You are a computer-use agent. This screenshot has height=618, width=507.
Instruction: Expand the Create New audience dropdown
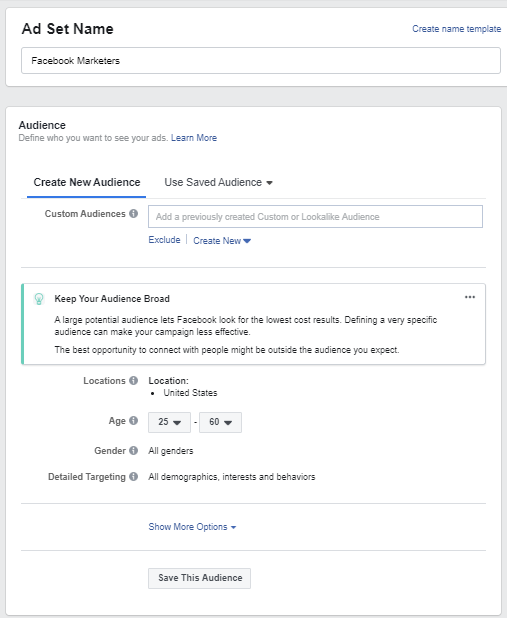(x=222, y=241)
